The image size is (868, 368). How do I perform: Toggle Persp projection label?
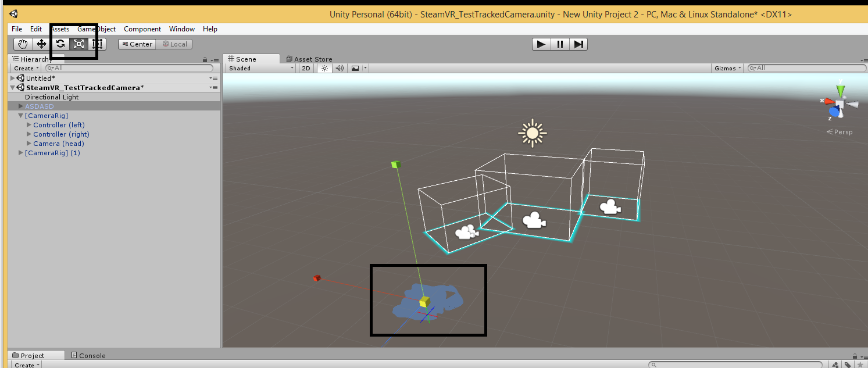840,132
